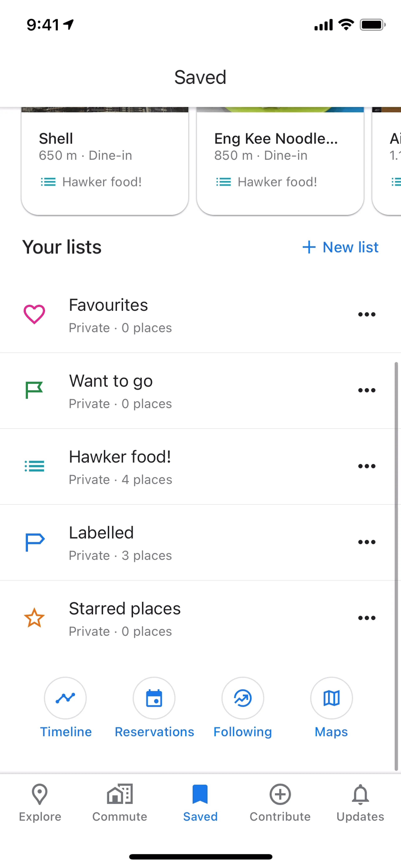Tap the Starred places star icon

pos(34,618)
